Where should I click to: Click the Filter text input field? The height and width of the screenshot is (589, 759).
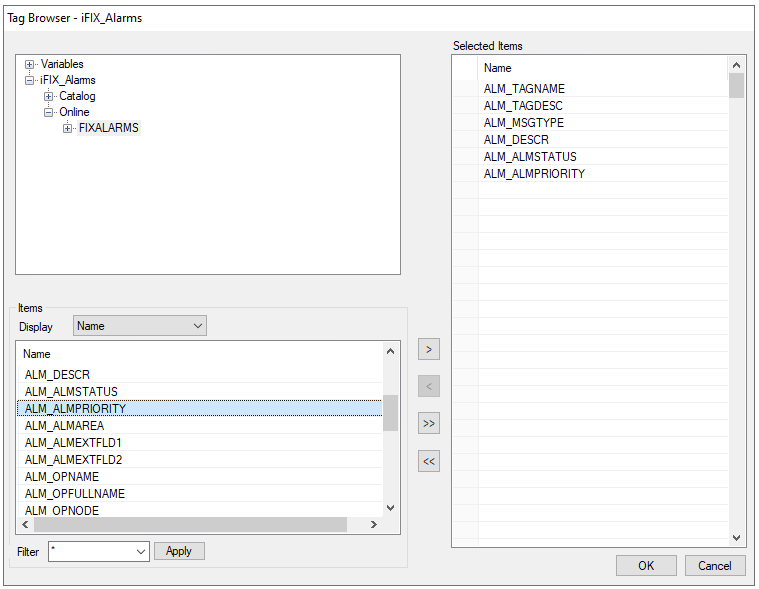coord(92,552)
